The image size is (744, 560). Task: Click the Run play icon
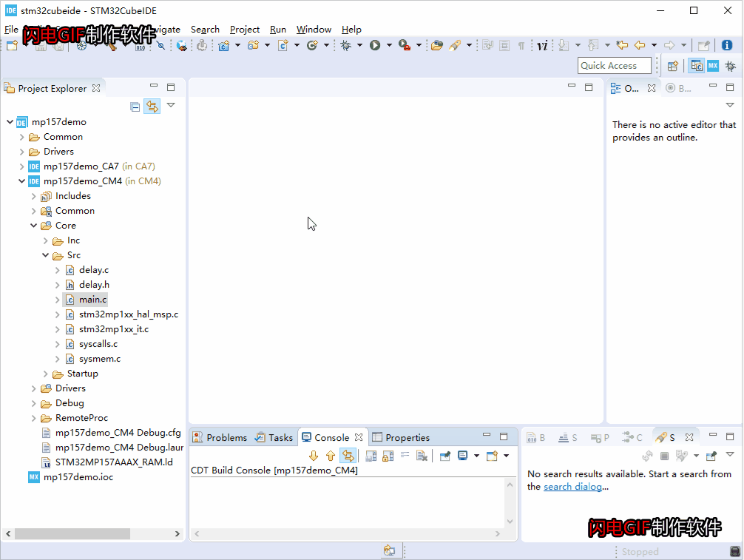tap(375, 46)
